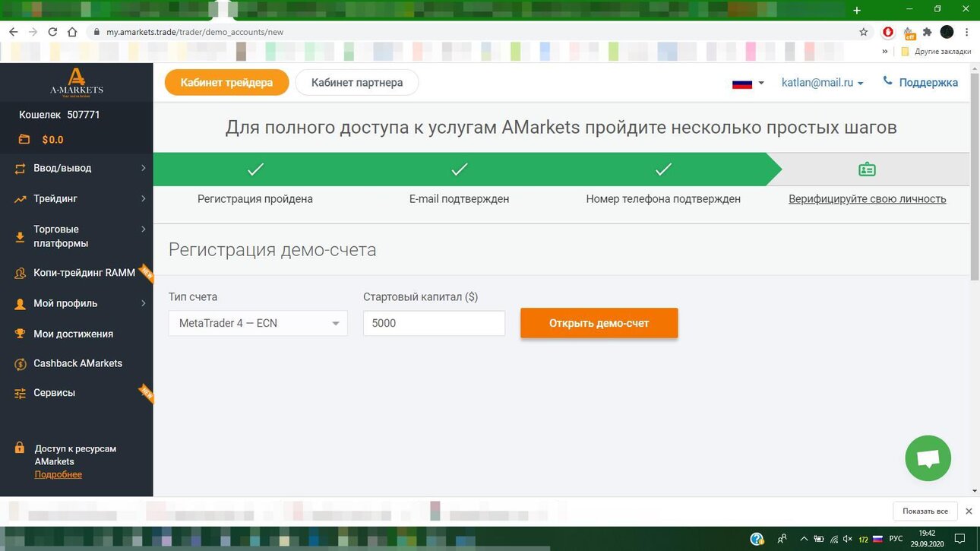
Task: Open the Тип счета MetaTrader 4 — ECN dropdown
Action: click(258, 323)
